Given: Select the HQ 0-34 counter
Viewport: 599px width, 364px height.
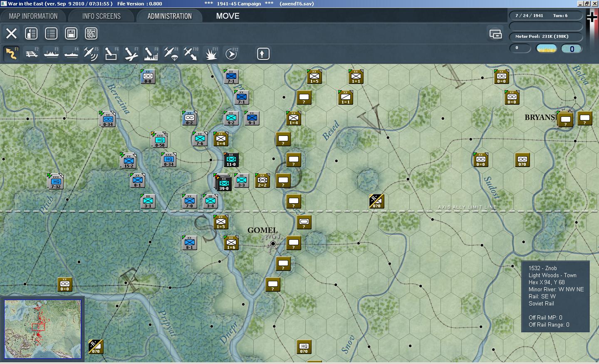Looking at the screenshot, I should [168, 160].
